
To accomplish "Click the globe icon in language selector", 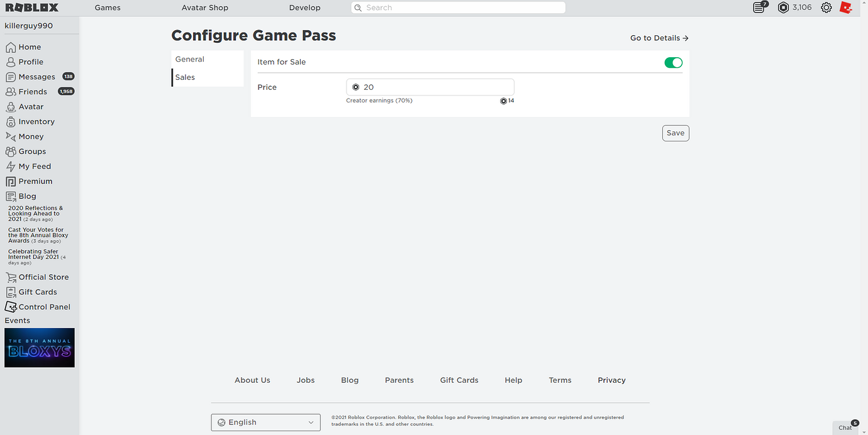I will point(221,422).
